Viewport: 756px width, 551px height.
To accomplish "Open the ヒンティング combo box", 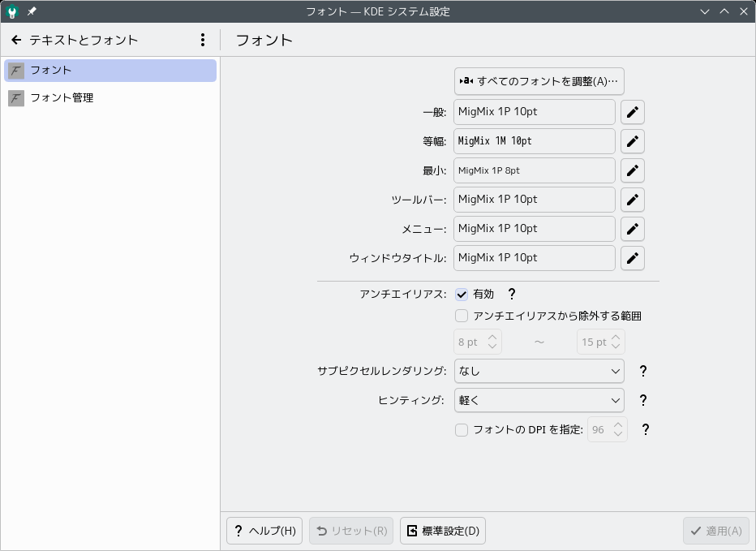I will click(x=539, y=400).
